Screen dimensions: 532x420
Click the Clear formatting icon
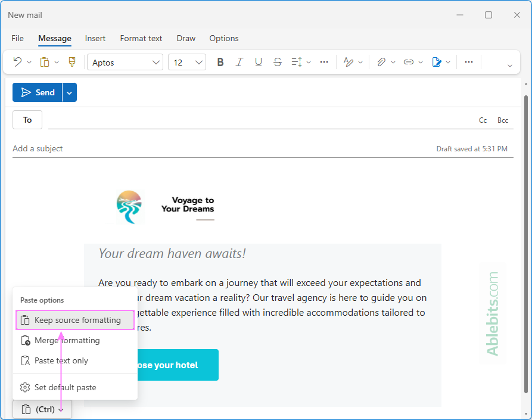pos(349,62)
